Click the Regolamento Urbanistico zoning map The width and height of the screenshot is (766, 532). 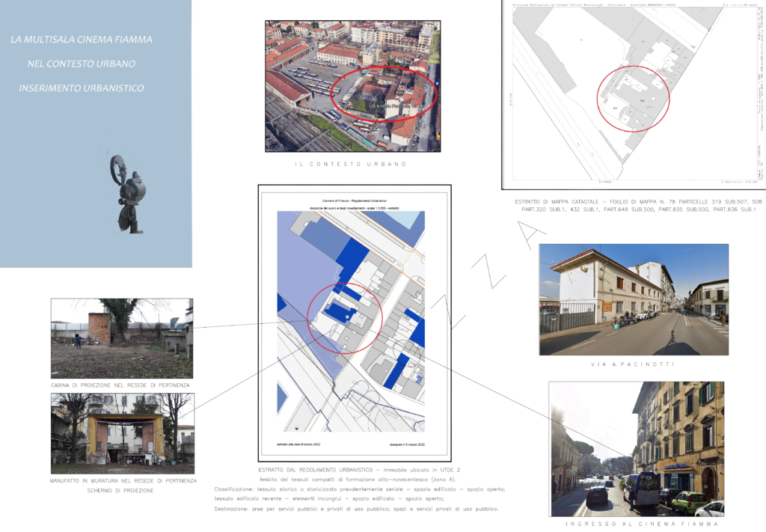pos(354,323)
